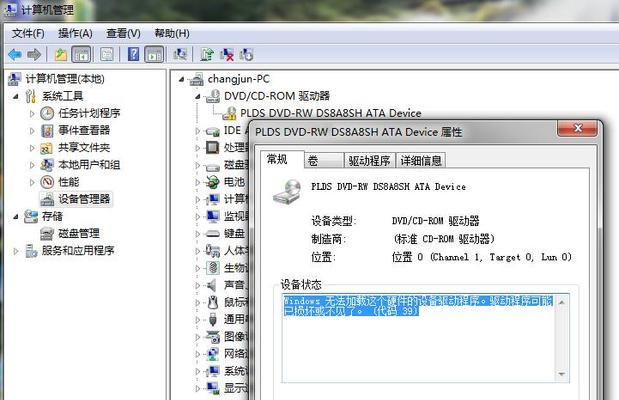Screen dimensions: 619x400
Task: Click the last toolbar icon after uninstall
Action: pyautogui.click(x=246, y=54)
